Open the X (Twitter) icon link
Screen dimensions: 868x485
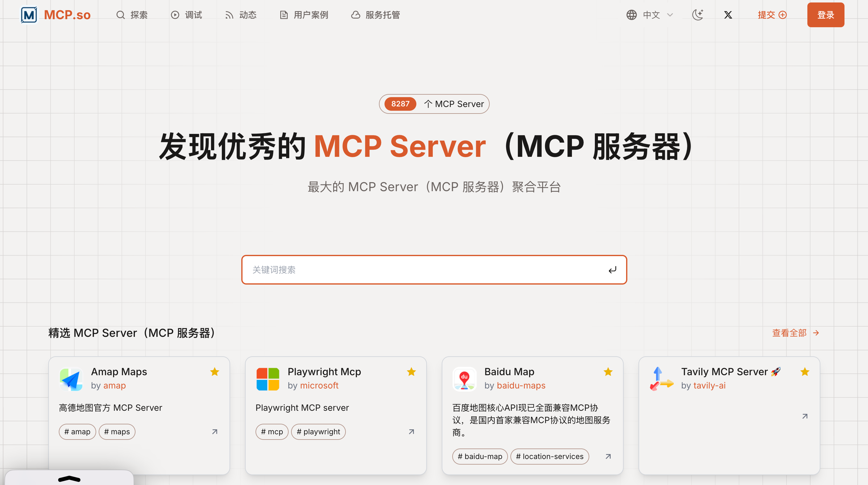[x=728, y=15]
